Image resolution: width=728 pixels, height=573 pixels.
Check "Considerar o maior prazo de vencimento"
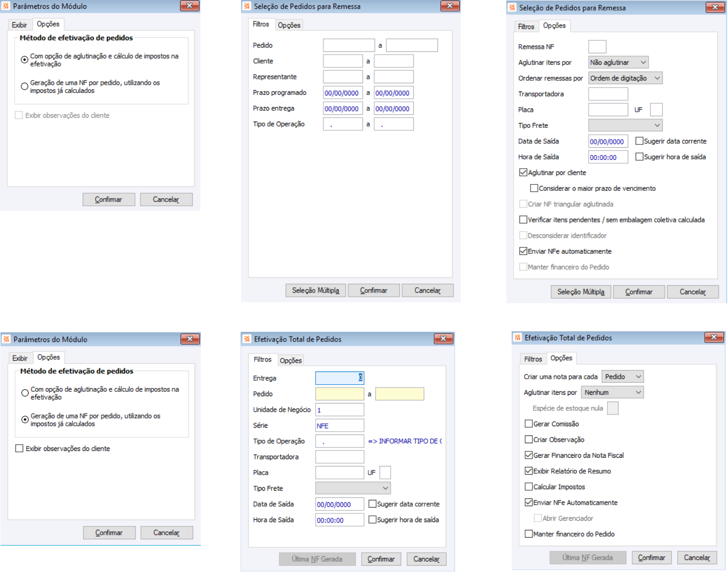click(534, 188)
